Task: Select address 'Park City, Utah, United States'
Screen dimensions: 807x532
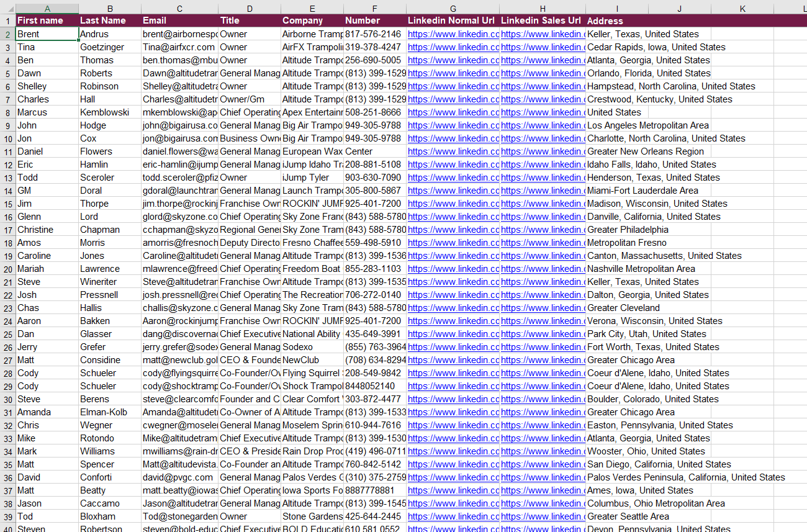Action: click(x=647, y=334)
